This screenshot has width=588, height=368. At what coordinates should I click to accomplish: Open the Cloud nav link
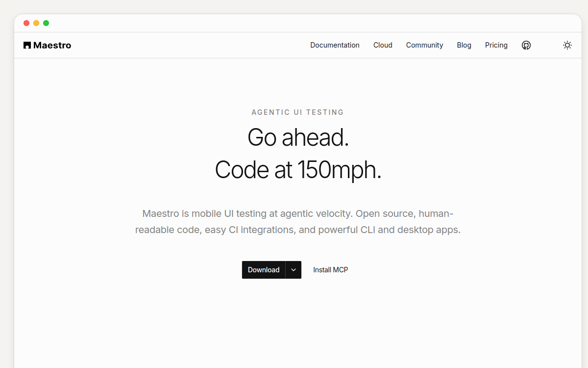click(383, 45)
